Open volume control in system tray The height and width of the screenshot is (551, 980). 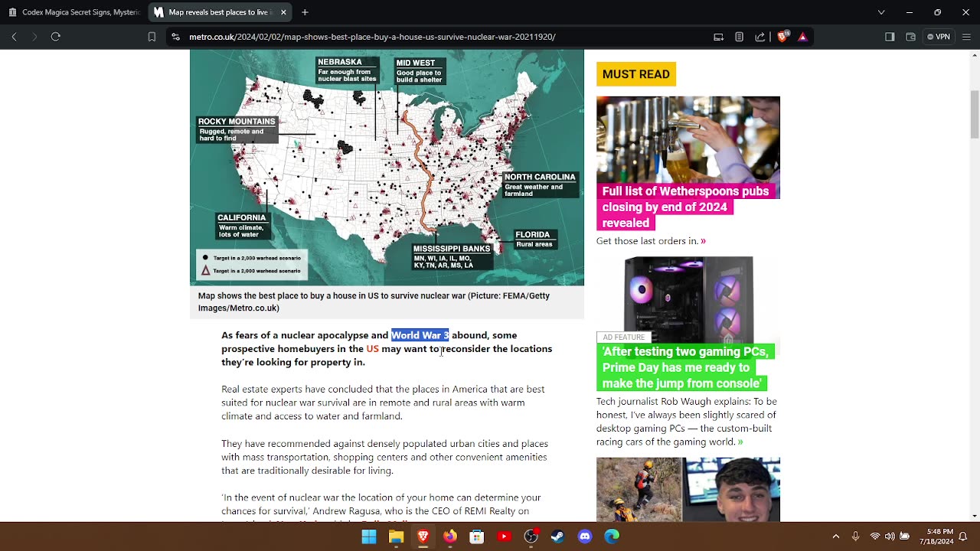(890, 536)
